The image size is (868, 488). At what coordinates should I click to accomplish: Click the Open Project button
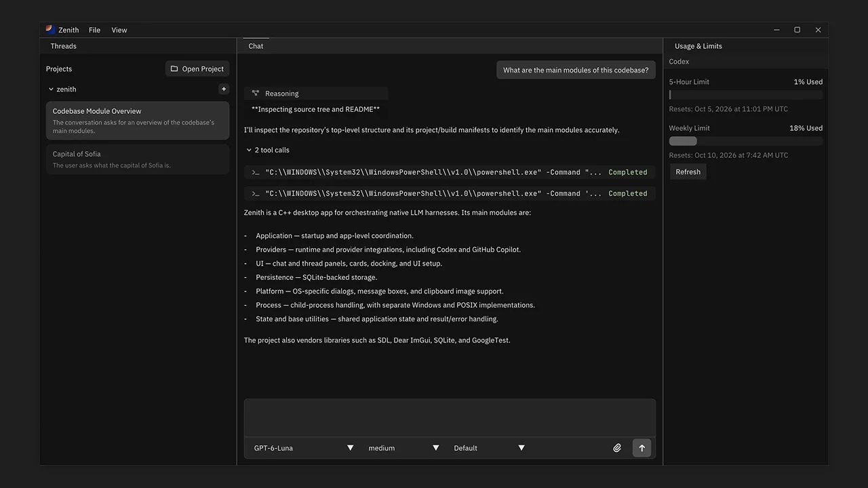pyautogui.click(x=197, y=68)
